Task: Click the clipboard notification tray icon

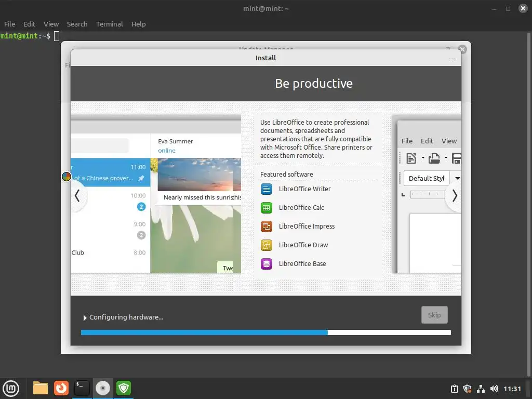Action: [454, 389]
